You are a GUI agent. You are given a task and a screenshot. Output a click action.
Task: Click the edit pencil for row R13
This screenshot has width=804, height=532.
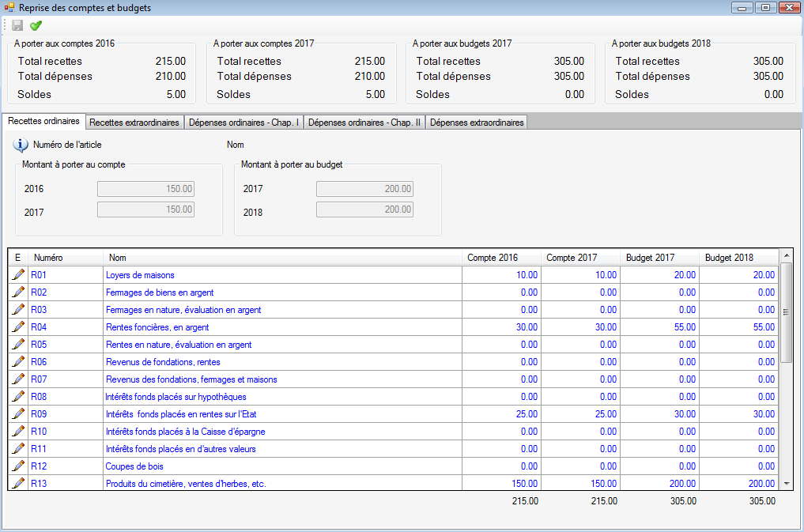pyautogui.click(x=18, y=483)
